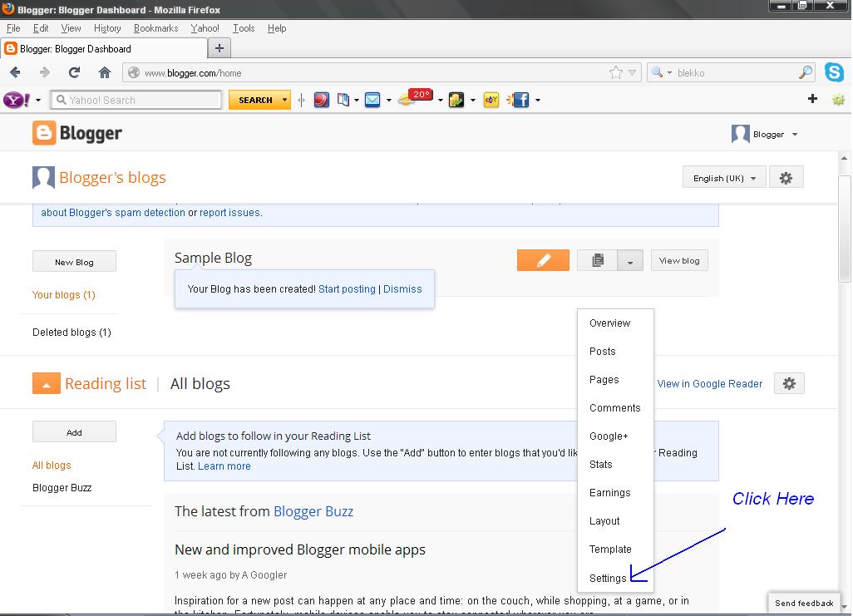Click the yellow notes icon on Yahoo toolbar

coord(456,100)
